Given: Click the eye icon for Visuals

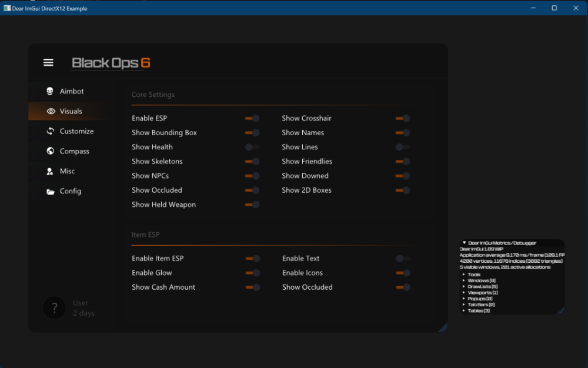Looking at the screenshot, I should coord(51,111).
